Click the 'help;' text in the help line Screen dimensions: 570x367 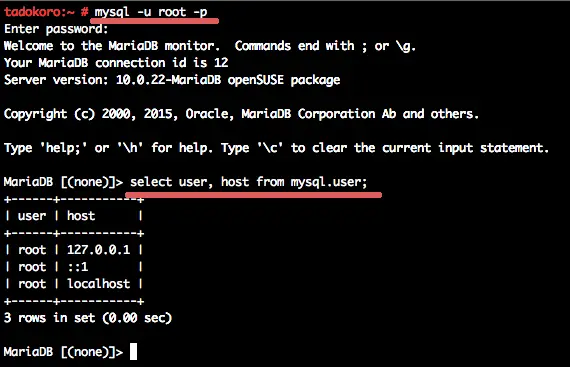click(63, 148)
